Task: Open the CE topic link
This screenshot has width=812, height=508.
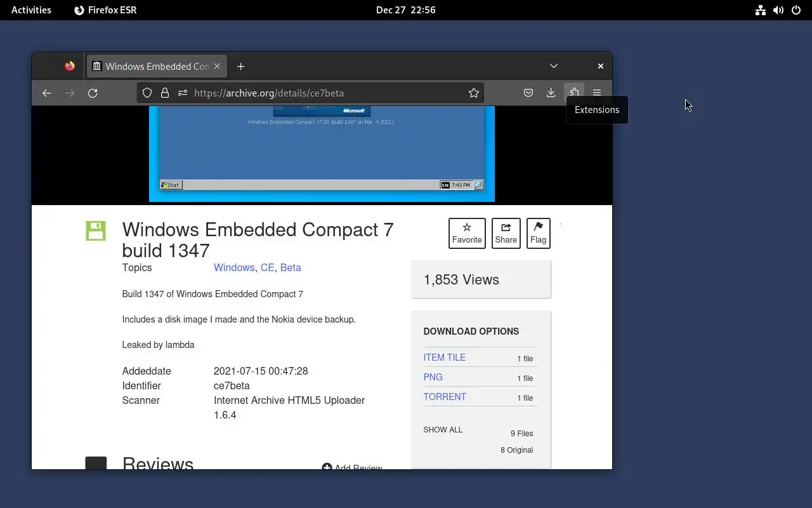Action: tap(268, 267)
